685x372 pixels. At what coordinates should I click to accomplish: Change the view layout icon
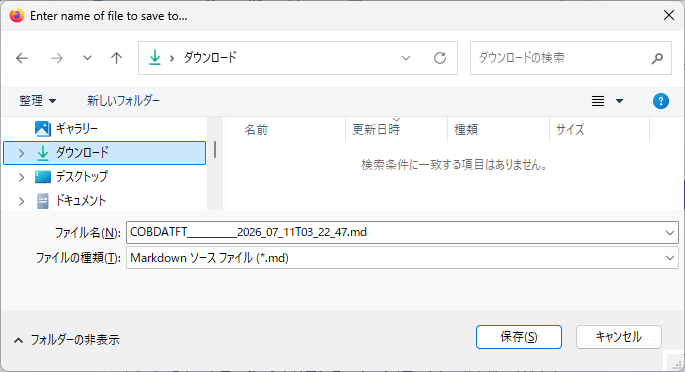(x=598, y=101)
